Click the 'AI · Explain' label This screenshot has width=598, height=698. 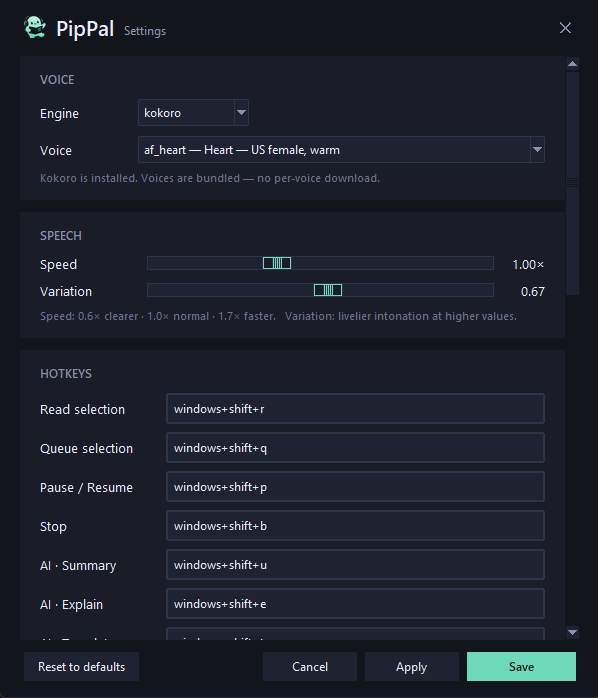click(x=71, y=605)
